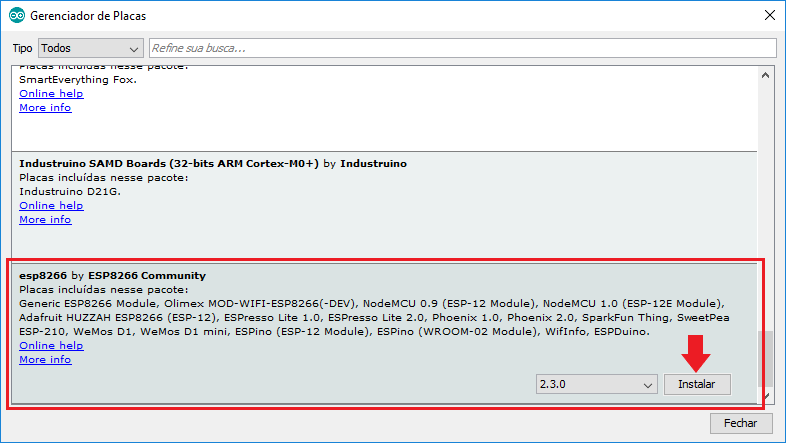
Task: Click the Fechar button
Action: click(x=740, y=423)
